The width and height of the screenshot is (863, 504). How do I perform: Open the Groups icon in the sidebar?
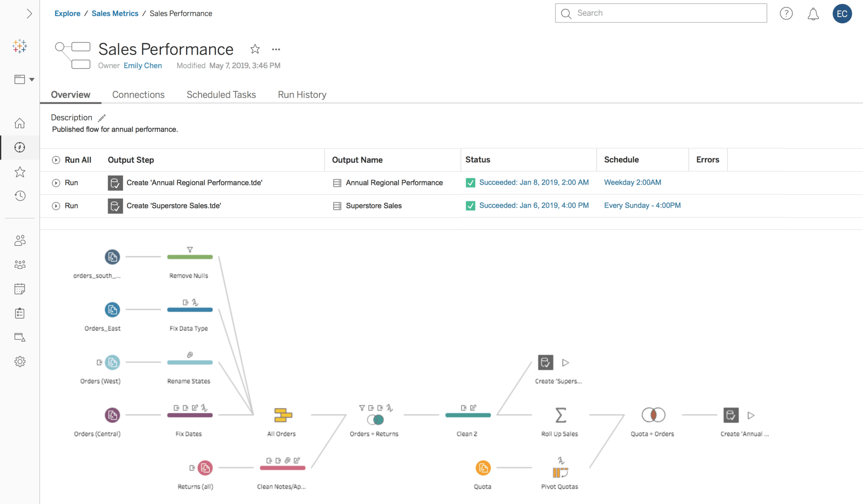pos(20,265)
